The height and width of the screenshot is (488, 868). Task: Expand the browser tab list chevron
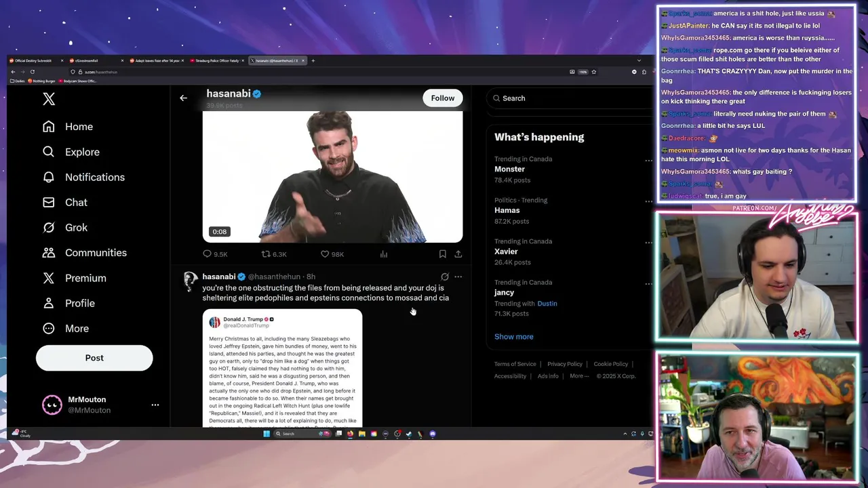[639, 60]
